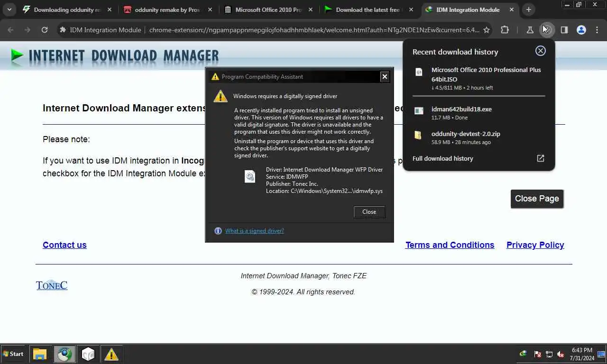The width and height of the screenshot is (607, 364).
Task: Click the yellow warning triangle icon
Action: [x=221, y=96]
